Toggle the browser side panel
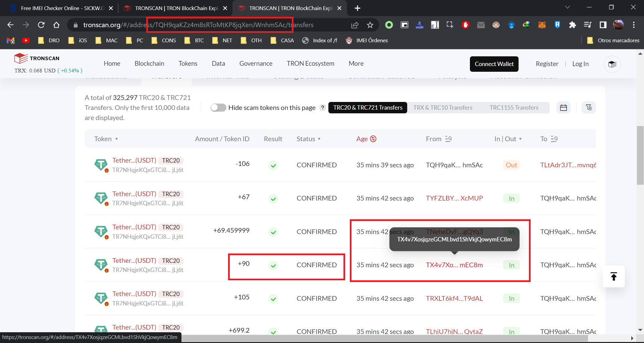 click(x=603, y=25)
